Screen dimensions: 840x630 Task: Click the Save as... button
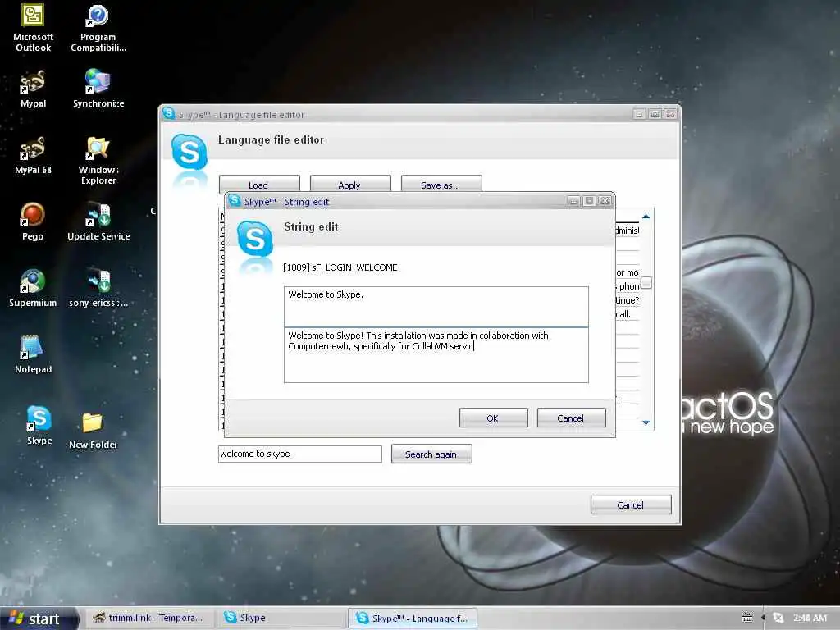pos(441,184)
